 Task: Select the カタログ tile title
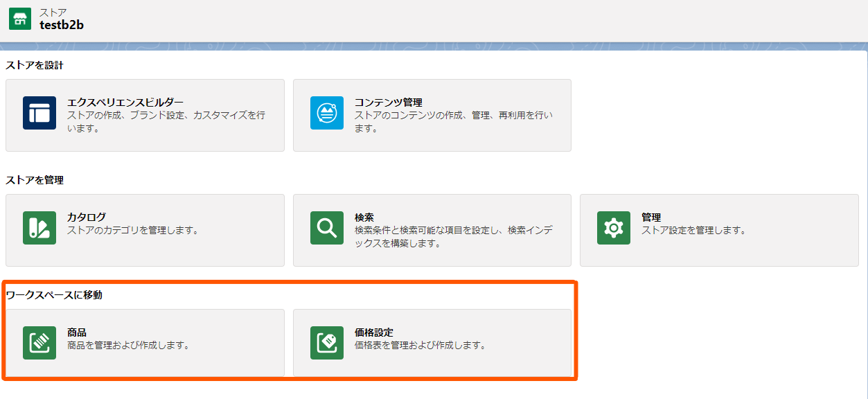pyautogui.click(x=87, y=218)
